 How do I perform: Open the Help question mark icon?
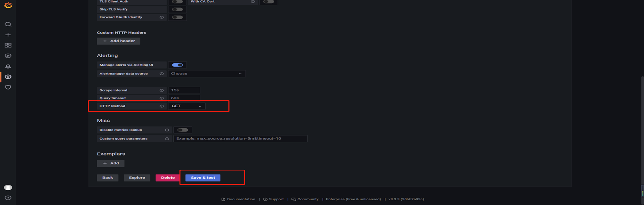coord(8,198)
